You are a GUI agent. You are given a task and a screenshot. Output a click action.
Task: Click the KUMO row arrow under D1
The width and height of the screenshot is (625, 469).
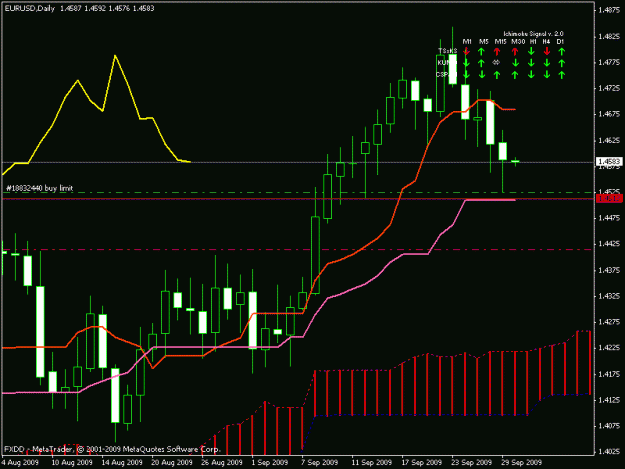click(x=562, y=63)
